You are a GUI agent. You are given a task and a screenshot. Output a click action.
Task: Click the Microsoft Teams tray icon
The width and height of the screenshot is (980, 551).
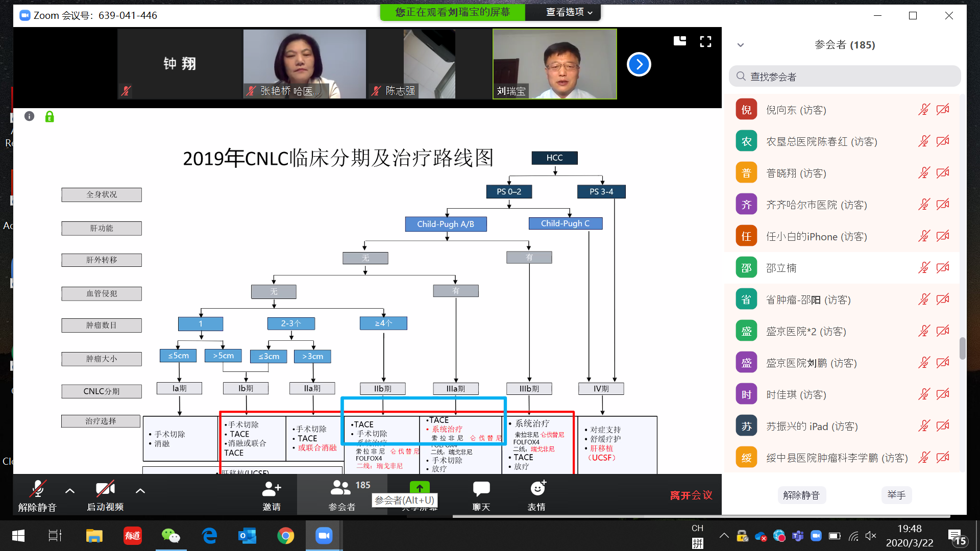(x=797, y=536)
